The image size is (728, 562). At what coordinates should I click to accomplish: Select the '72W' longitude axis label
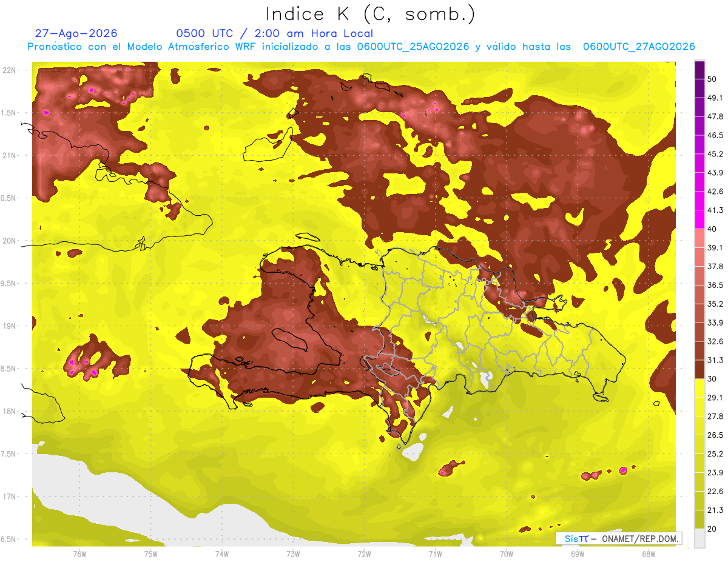pos(364,554)
